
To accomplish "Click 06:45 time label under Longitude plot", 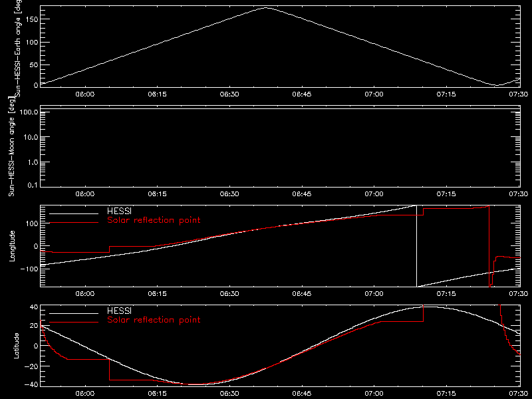I will tap(302, 294).
